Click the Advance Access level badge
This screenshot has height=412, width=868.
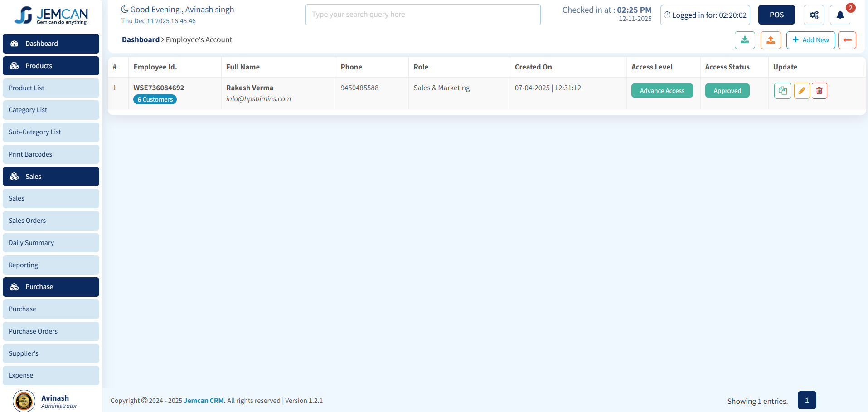point(662,91)
